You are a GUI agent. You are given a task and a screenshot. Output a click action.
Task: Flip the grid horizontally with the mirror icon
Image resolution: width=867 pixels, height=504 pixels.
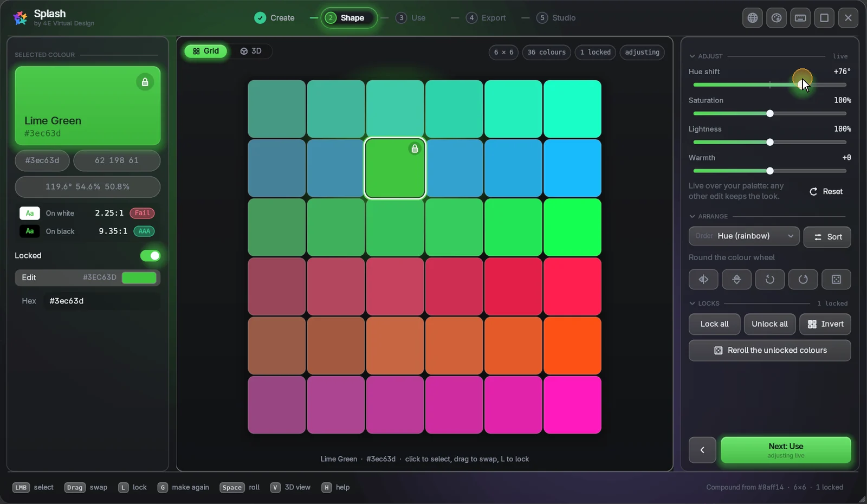(703, 280)
